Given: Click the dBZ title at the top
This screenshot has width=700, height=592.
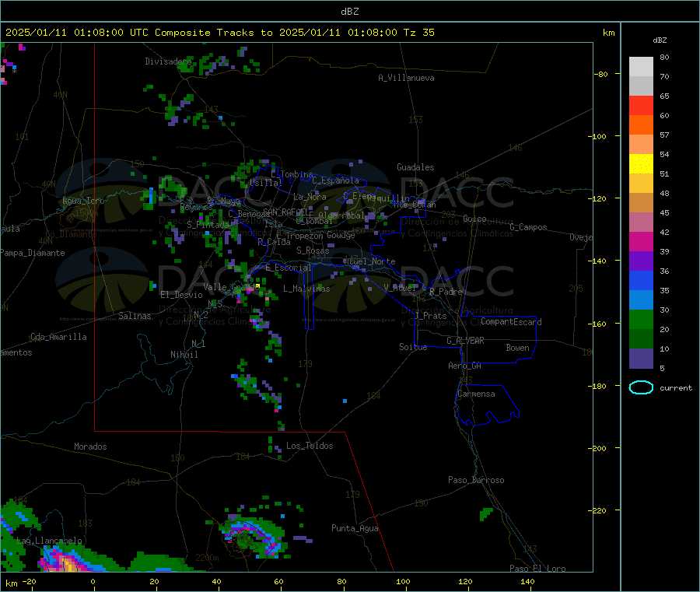Looking at the screenshot, I should coord(349,12).
